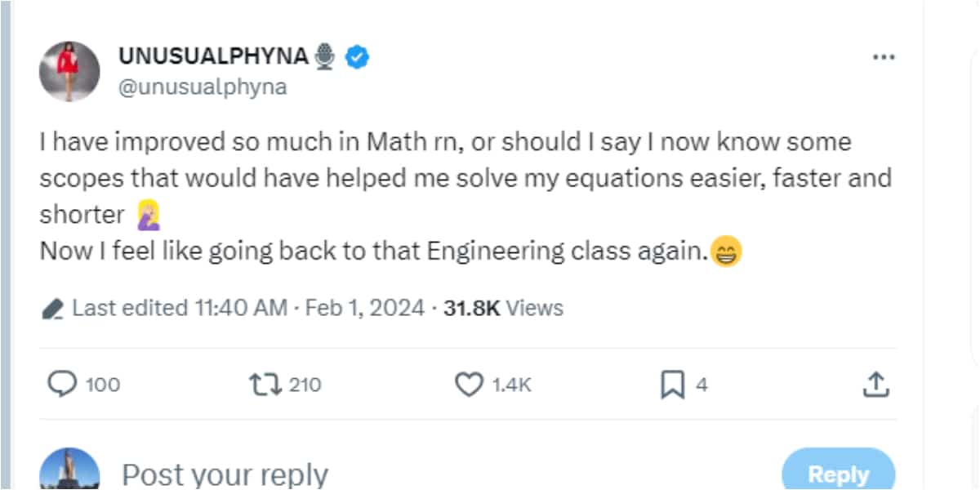Like the tweet with the heart icon
980x490 pixels.
coord(468,384)
